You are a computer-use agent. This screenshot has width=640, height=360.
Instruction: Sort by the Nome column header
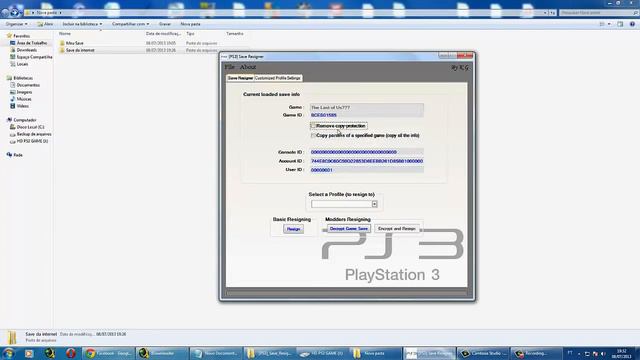point(65,33)
